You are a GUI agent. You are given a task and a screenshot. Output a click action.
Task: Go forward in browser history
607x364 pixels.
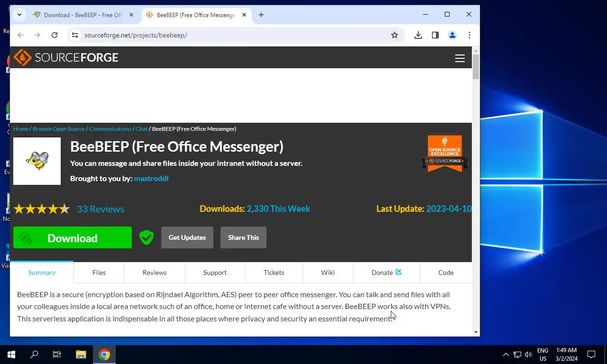coord(37,35)
